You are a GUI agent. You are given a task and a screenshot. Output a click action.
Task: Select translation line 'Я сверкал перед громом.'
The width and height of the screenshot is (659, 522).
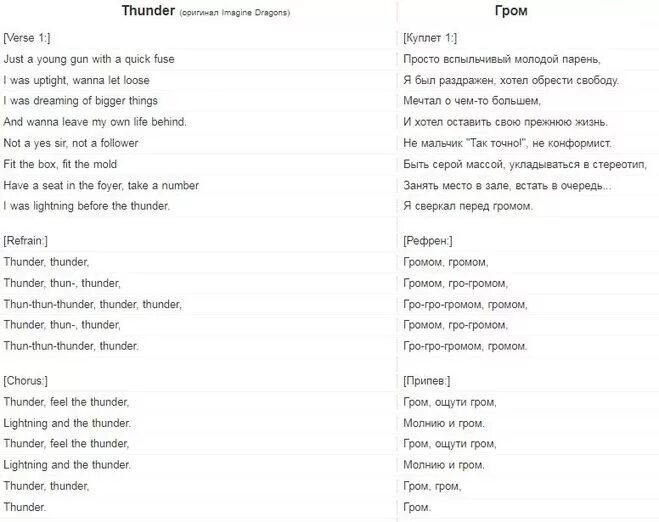pyautogui.click(x=468, y=206)
